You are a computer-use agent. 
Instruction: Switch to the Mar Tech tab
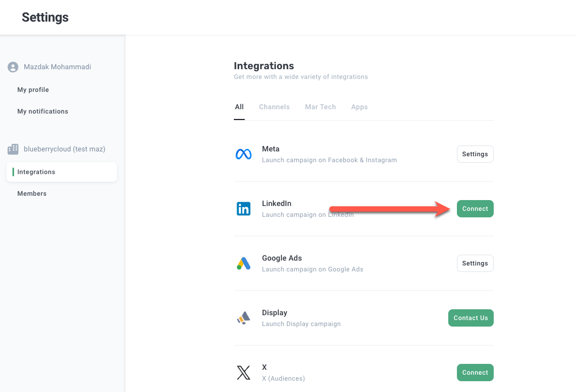point(320,107)
